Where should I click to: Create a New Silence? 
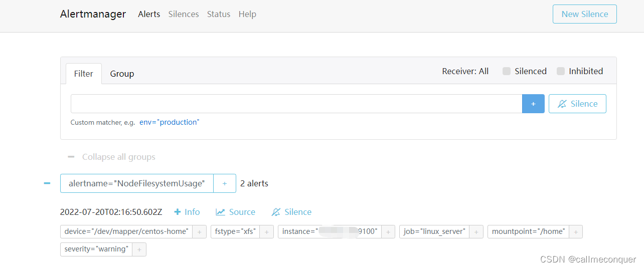(584, 14)
